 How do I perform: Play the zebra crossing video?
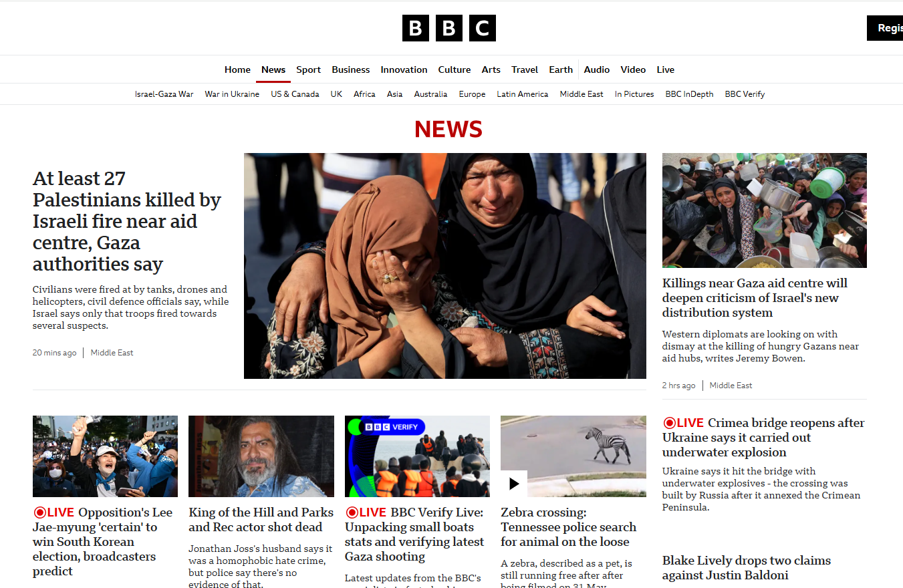pyautogui.click(x=514, y=484)
